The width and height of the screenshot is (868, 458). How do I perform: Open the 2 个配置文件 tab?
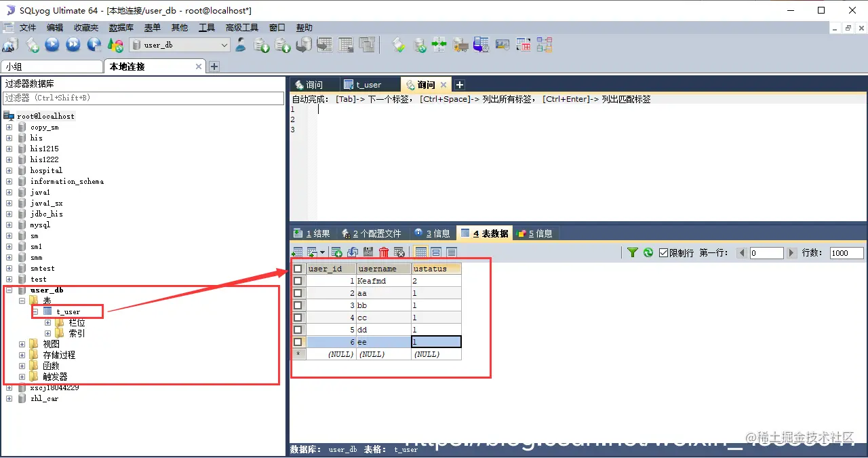371,233
